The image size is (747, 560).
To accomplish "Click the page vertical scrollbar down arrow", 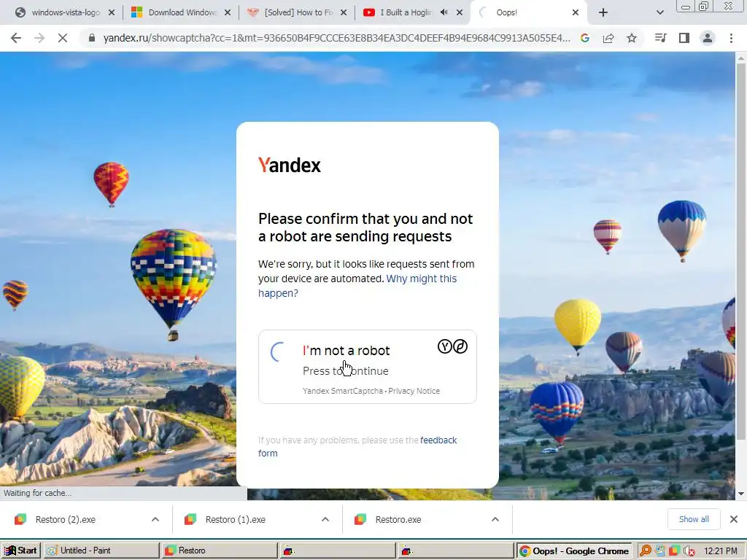I will (741, 494).
